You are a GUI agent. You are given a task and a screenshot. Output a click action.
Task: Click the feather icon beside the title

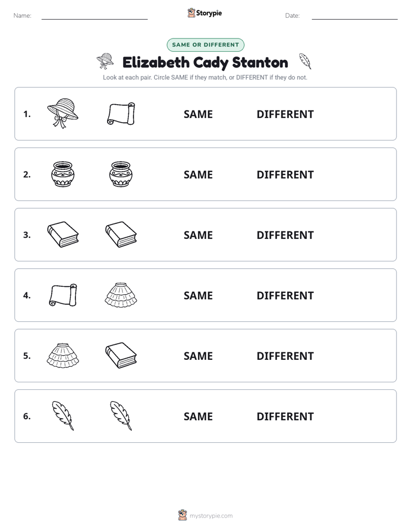[305, 61]
